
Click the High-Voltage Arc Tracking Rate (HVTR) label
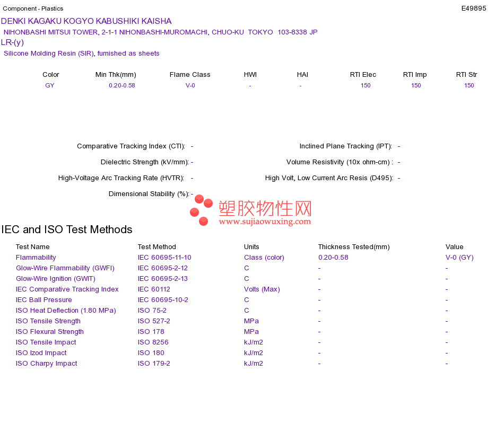point(121,178)
